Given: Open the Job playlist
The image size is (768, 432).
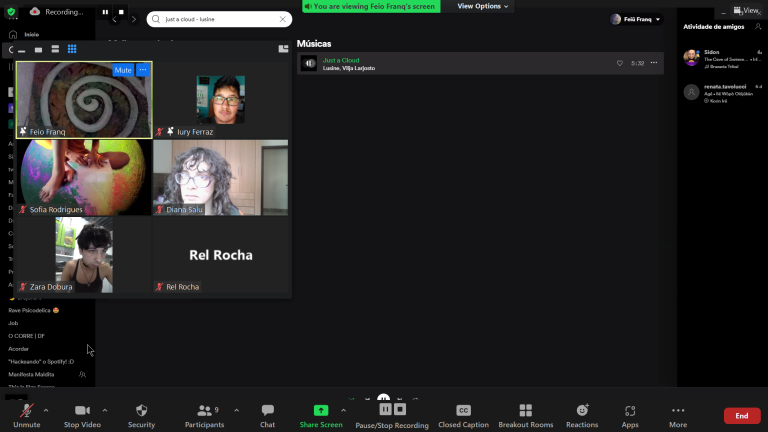Looking at the screenshot, I should 13,323.
